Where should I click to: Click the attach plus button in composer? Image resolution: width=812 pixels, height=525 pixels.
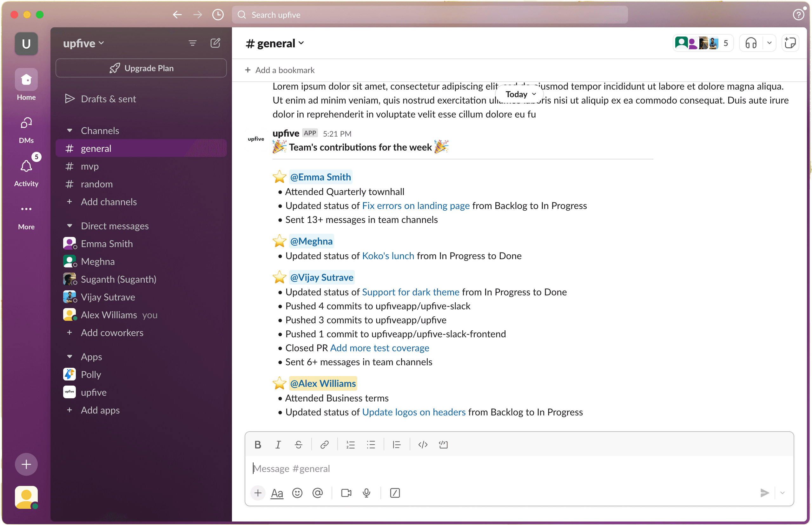coord(258,493)
